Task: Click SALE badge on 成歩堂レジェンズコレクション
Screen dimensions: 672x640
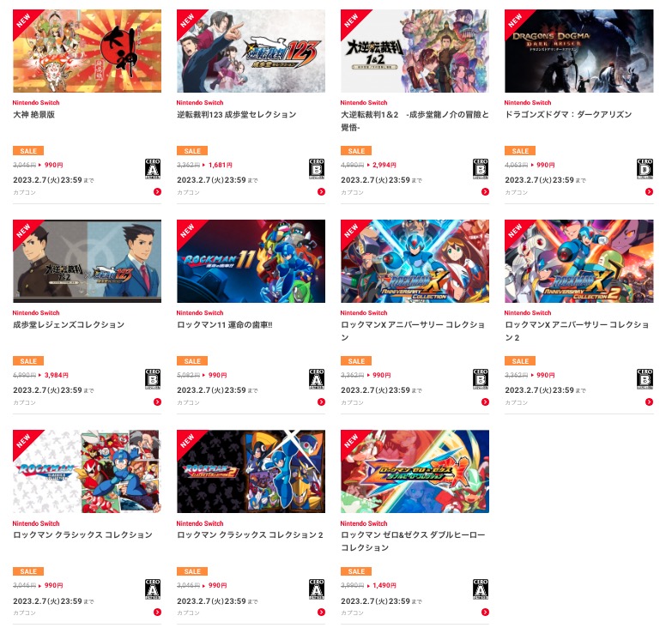Action: (28, 361)
